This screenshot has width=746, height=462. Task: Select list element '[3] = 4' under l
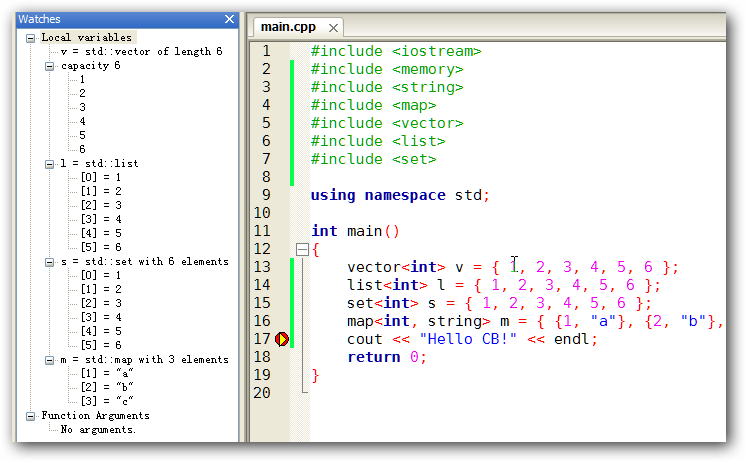click(x=101, y=219)
